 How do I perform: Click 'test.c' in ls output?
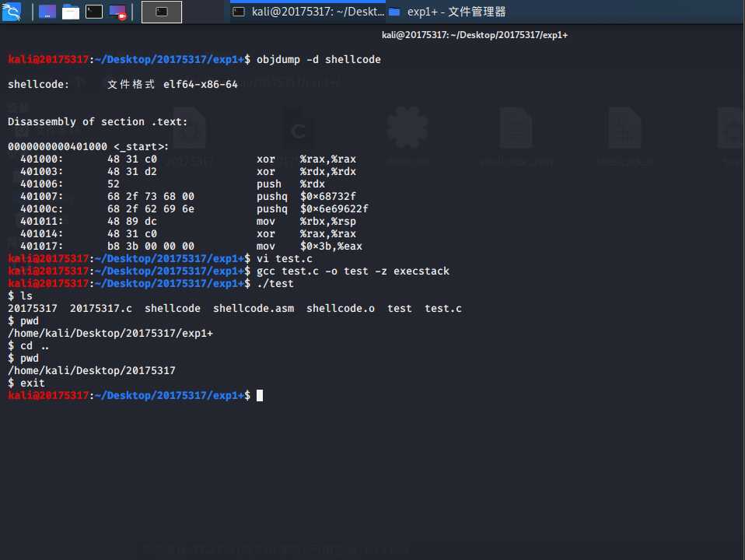click(x=442, y=309)
